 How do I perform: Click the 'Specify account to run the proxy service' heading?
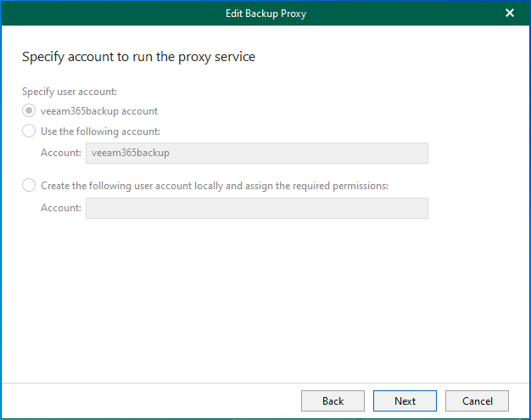138,57
